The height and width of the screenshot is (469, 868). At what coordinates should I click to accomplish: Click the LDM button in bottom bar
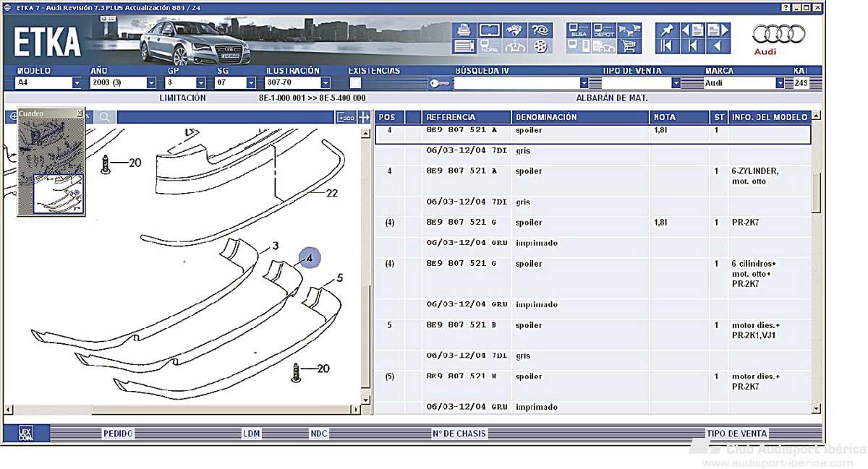[x=251, y=434]
